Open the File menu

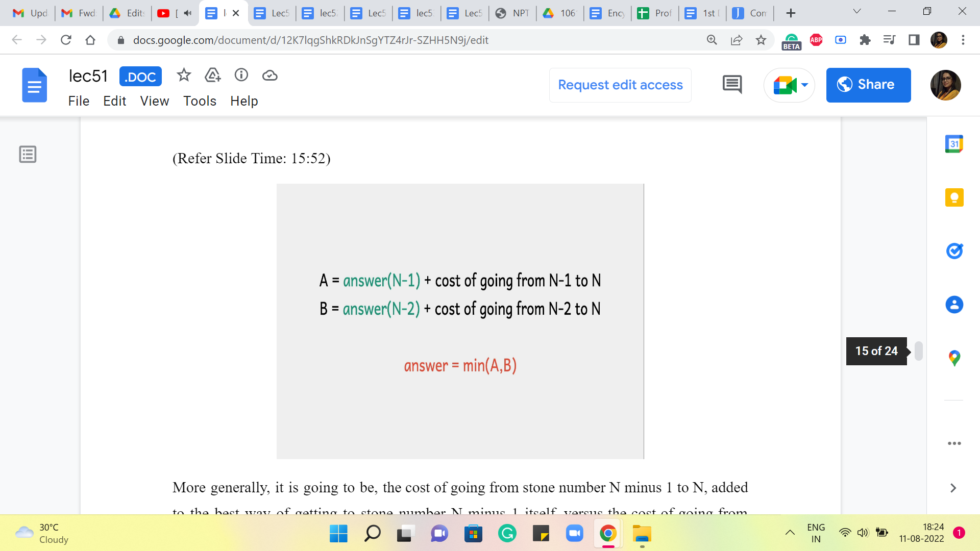[79, 101]
